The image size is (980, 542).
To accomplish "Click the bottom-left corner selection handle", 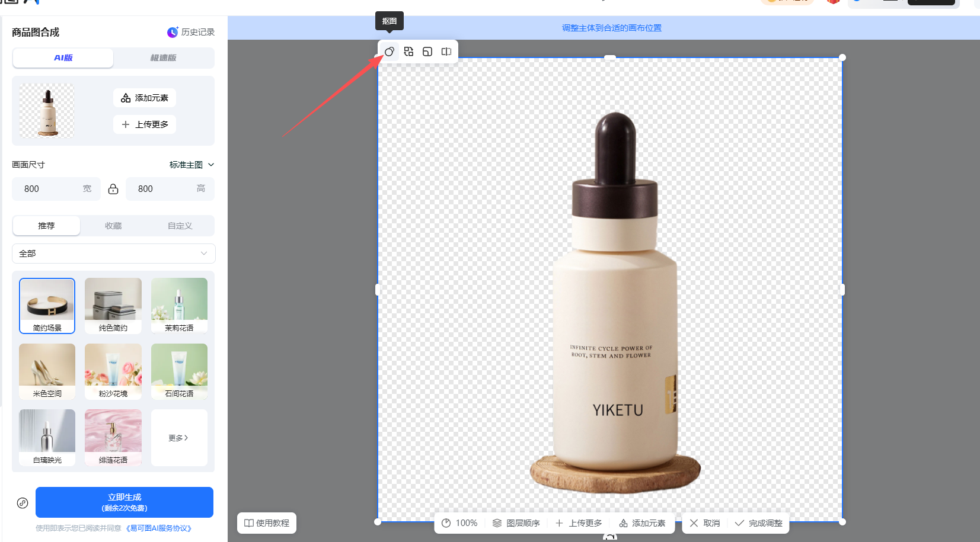I will (378, 522).
